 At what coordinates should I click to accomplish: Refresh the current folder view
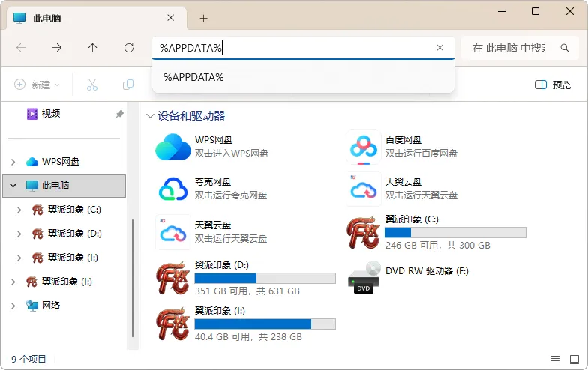pos(129,48)
